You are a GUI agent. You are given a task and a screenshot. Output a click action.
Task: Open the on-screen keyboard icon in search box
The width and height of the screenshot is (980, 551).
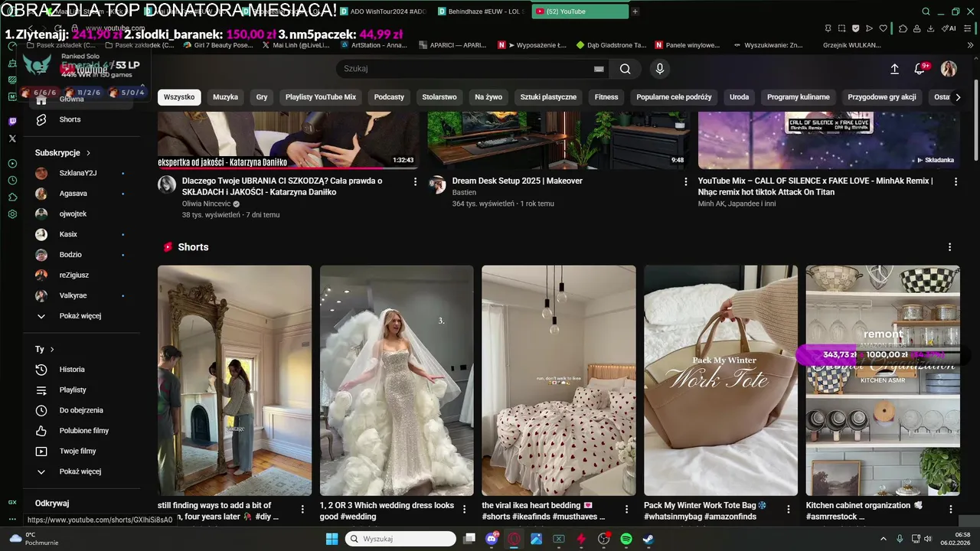pyautogui.click(x=599, y=69)
